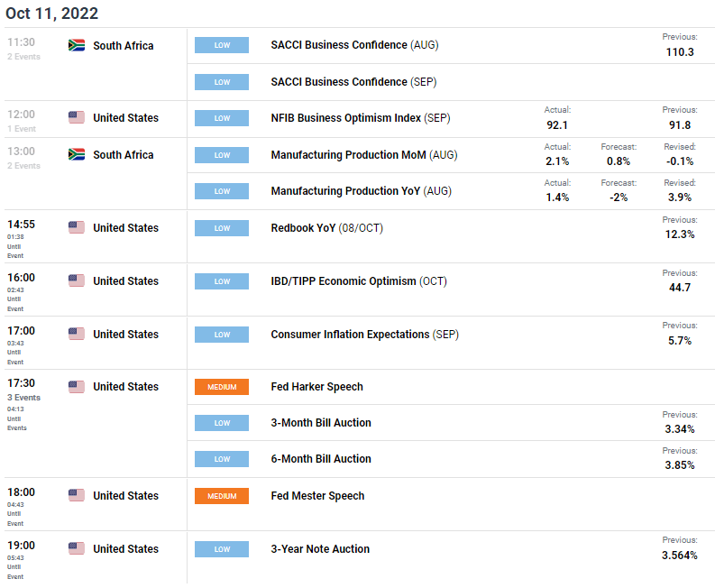This screenshot has width=715, height=588.
Task: Open 3-Year Note Auction event
Action: pos(320,548)
